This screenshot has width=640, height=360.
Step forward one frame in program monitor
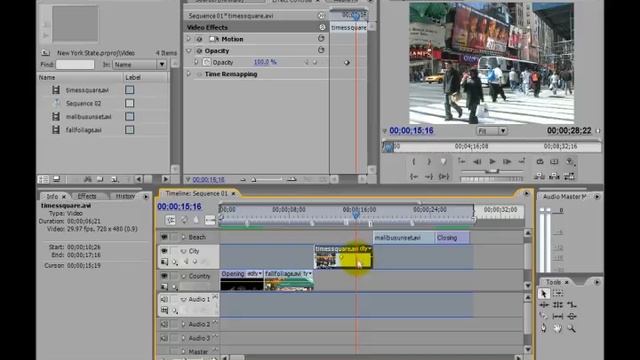[x=507, y=162]
